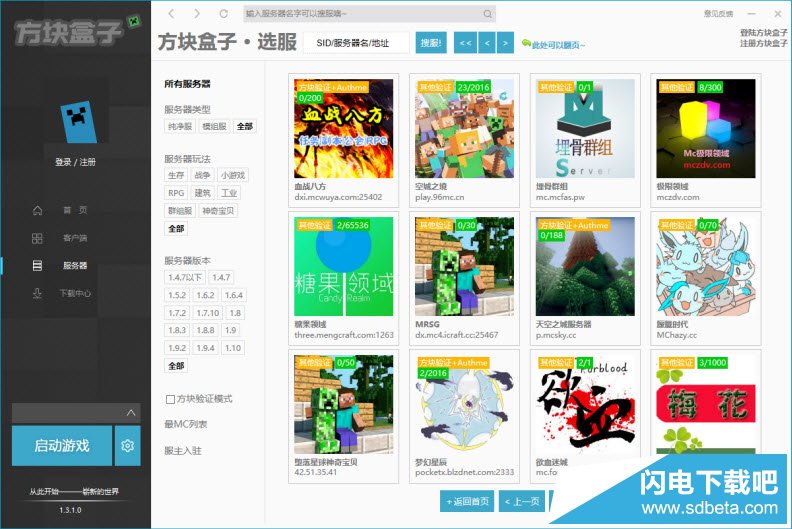The height and width of the screenshot is (529, 792).
Task: Open the 客户端 menu item
Action: tap(75, 238)
